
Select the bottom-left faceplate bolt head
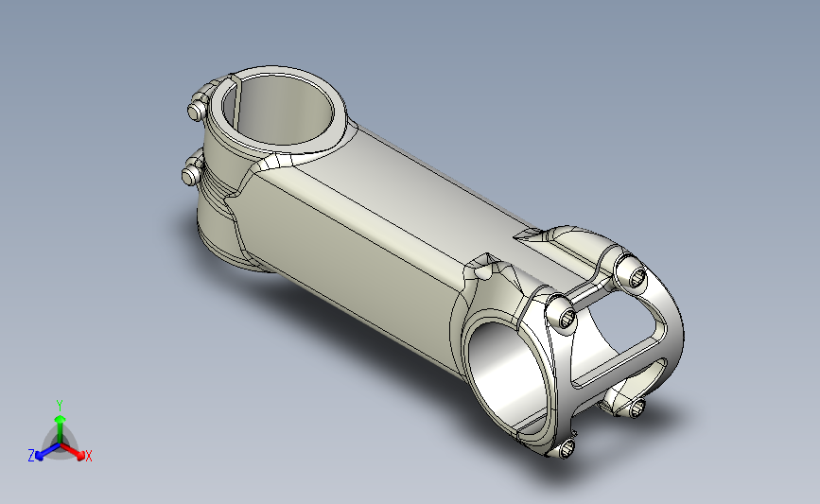point(566,447)
